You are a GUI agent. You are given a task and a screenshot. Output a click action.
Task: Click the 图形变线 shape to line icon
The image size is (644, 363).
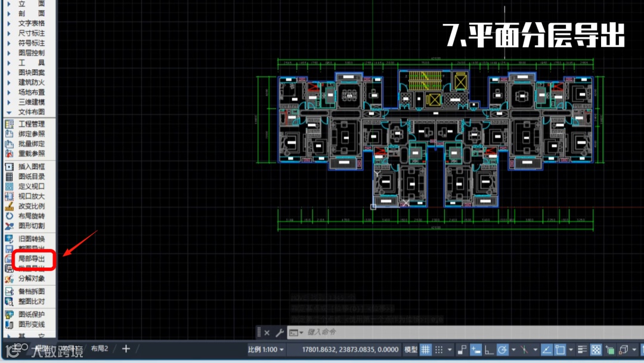tap(9, 324)
